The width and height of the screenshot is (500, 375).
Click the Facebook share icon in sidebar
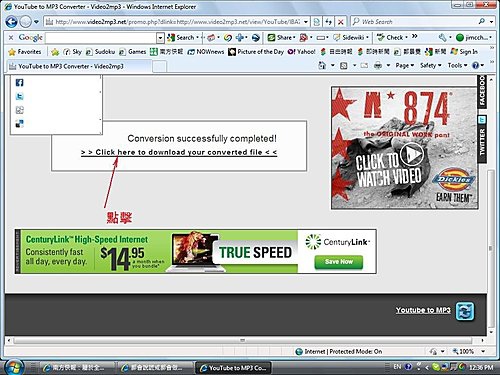(19, 83)
